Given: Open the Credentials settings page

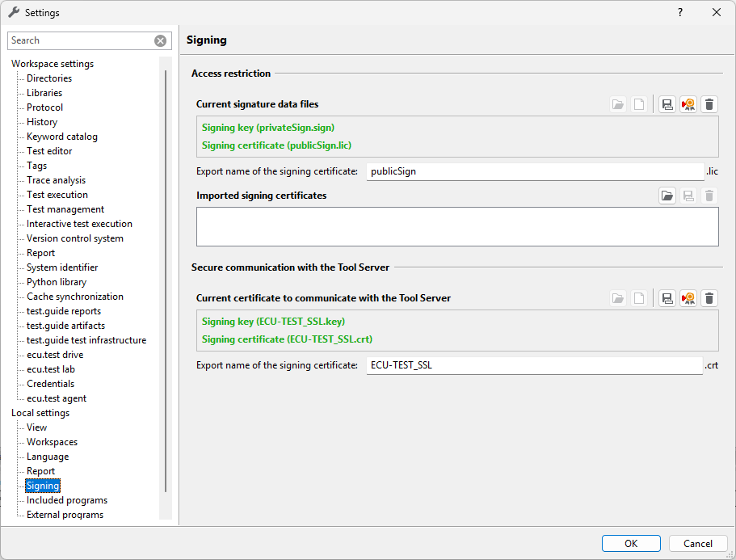Looking at the screenshot, I should 50,384.
